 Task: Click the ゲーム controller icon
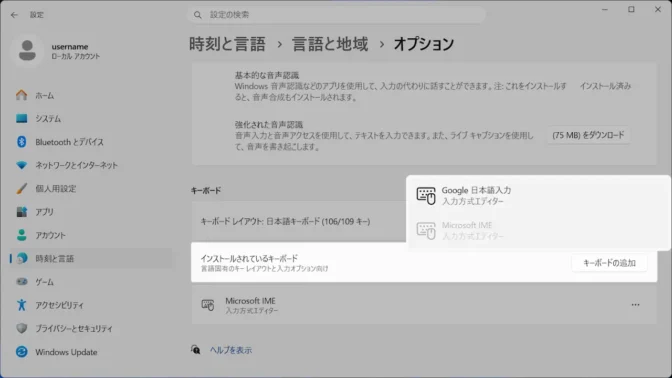pos(21,282)
